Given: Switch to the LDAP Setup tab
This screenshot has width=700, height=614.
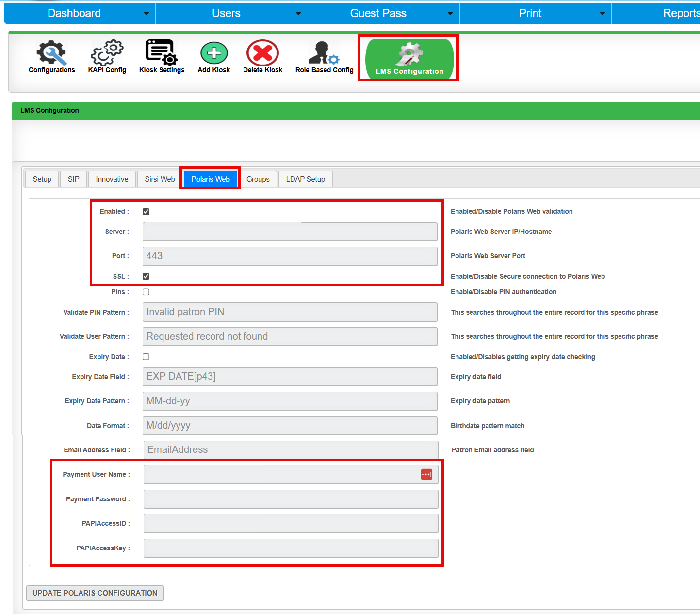Looking at the screenshot, I should [306, 179].
